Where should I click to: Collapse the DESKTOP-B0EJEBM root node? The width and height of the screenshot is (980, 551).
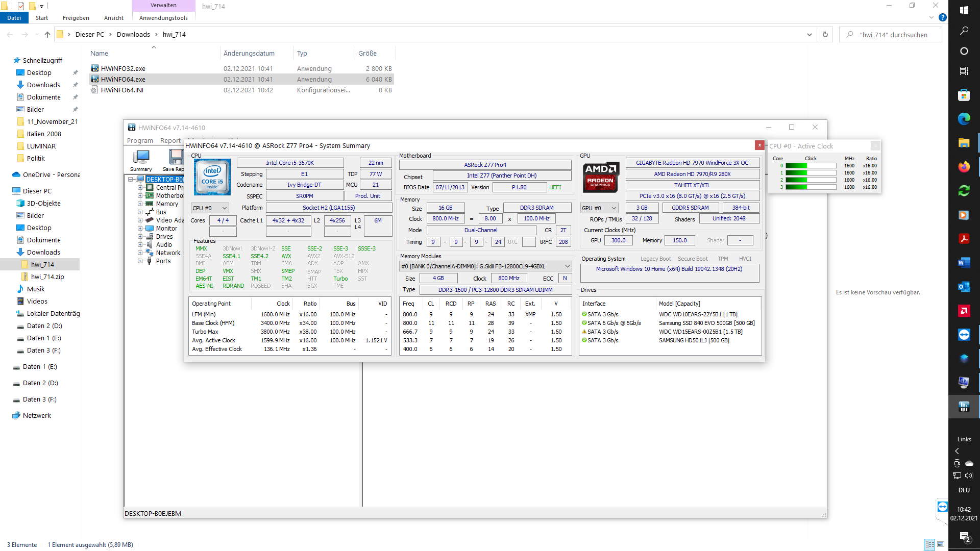pyautogui.click(x=131, y=180)
